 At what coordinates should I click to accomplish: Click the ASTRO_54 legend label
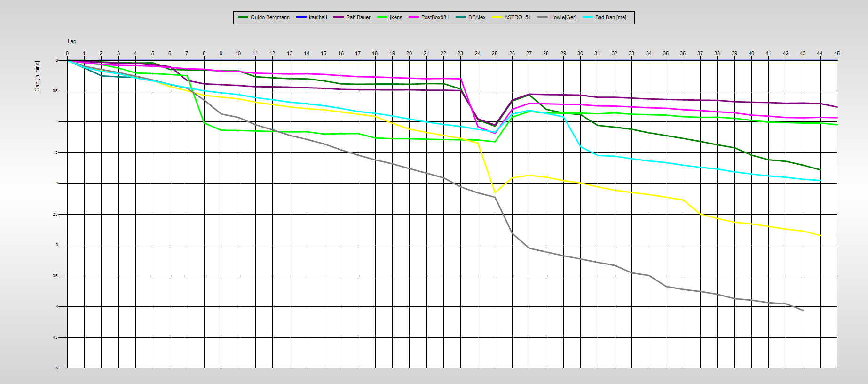pos(517,17)
